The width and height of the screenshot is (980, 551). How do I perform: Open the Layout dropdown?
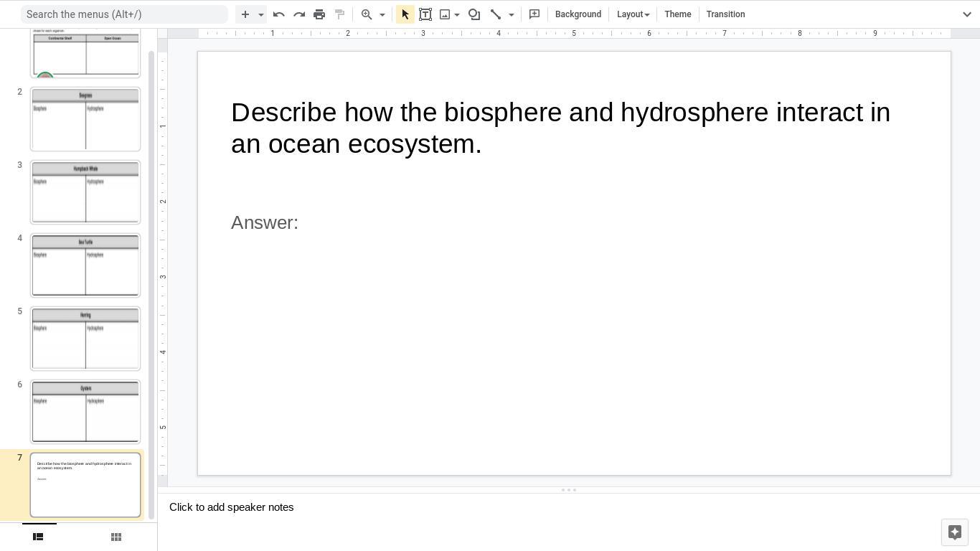pyautogui.click(x=633, y=14)
